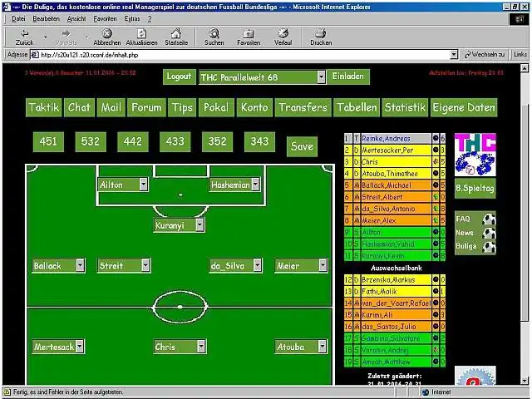The image size is (532, 399).
Task: Click the status ball icon in Brzenska,Markus row
Action: coord(436,279)
